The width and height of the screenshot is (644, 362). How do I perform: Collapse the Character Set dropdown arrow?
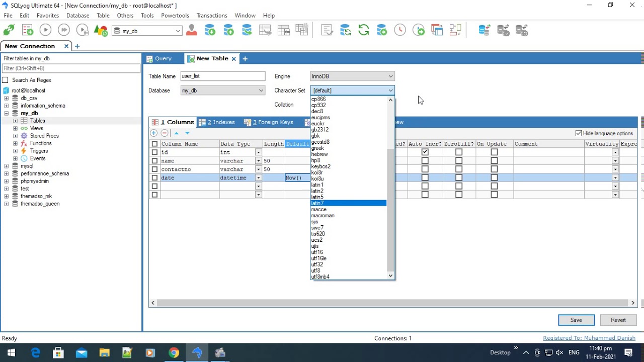[x=390, y=90]
